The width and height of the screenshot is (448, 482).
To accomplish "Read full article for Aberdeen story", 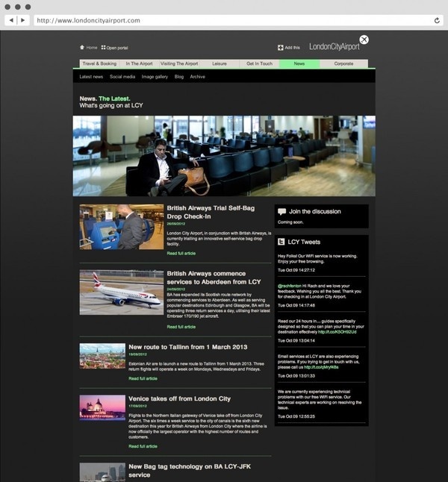I will pyautogui.click(x=181, y=327).
